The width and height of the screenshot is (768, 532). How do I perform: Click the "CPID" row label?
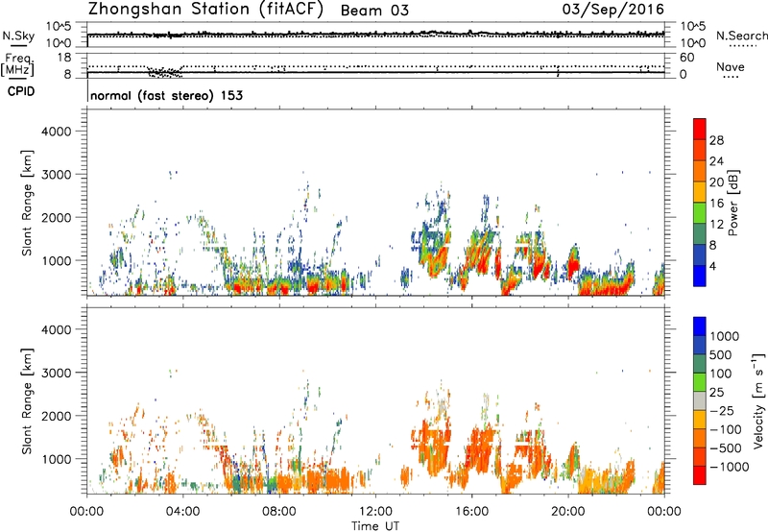(x=21, y=91)
